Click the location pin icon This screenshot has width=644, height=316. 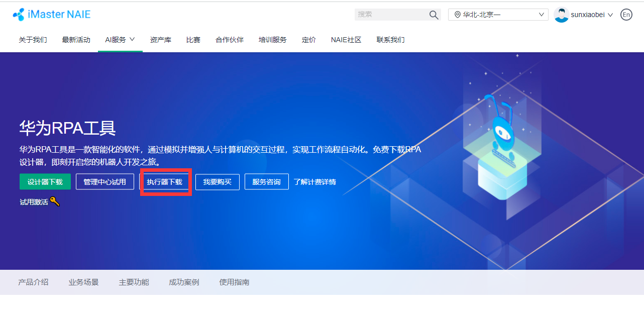[x=457, y=15]
